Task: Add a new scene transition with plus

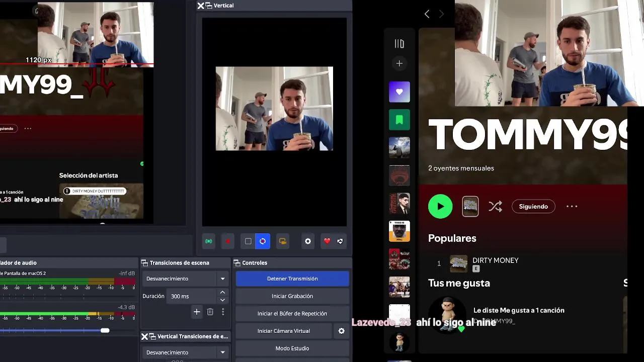Action: pos(197,312)
